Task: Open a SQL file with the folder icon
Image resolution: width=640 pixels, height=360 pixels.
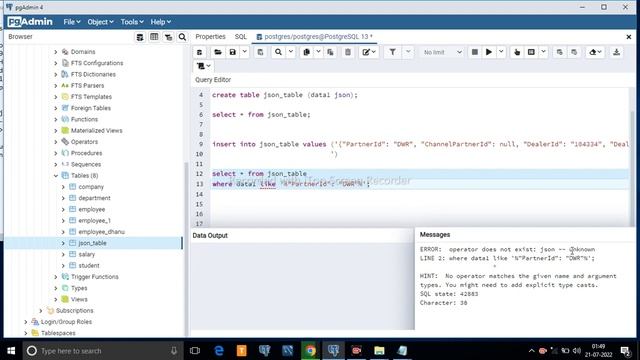Action: [218, 52]
